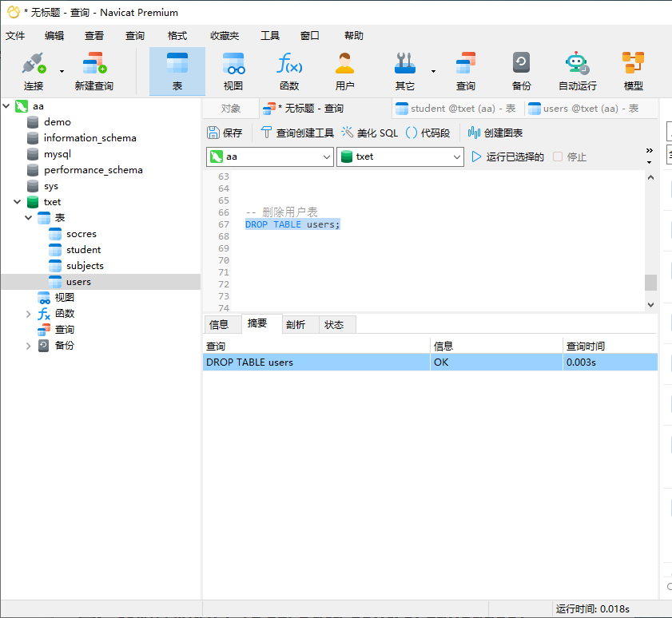This screenshot has height=618, width=672.
Task: Select the sys database
Action: [x=50, y=186]
